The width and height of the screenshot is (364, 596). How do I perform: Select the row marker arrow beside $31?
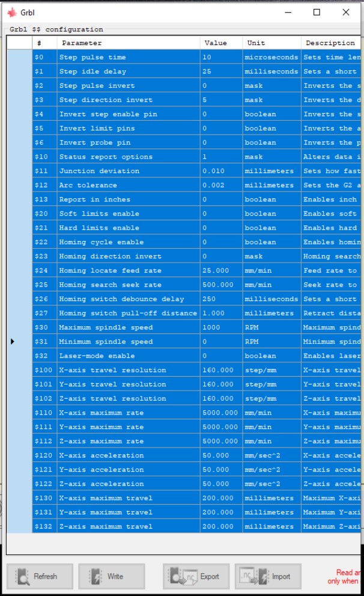coord(13,341)
